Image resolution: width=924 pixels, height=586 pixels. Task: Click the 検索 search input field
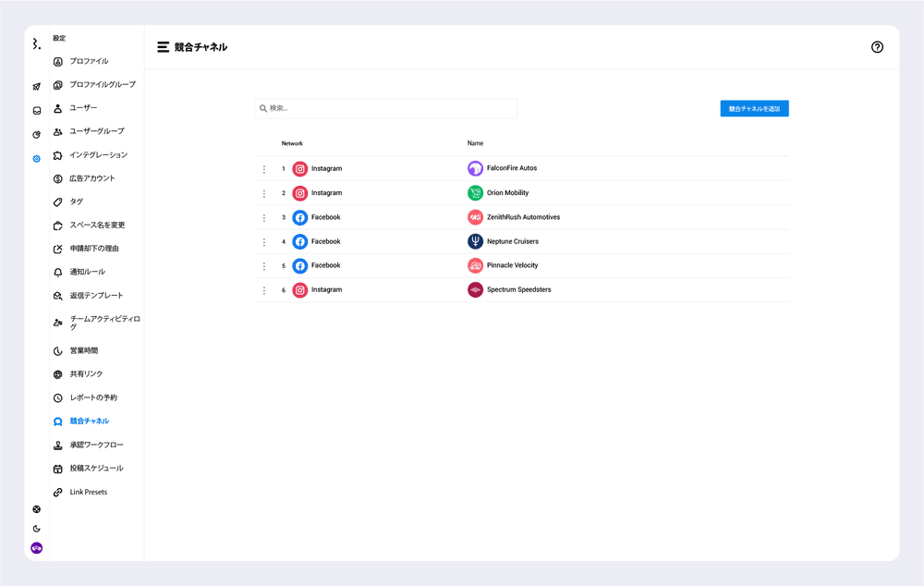tap(388, 109)
